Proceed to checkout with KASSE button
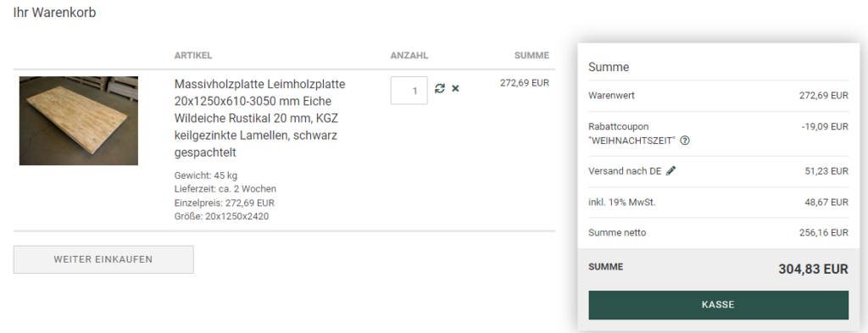 tap(718, 305)
